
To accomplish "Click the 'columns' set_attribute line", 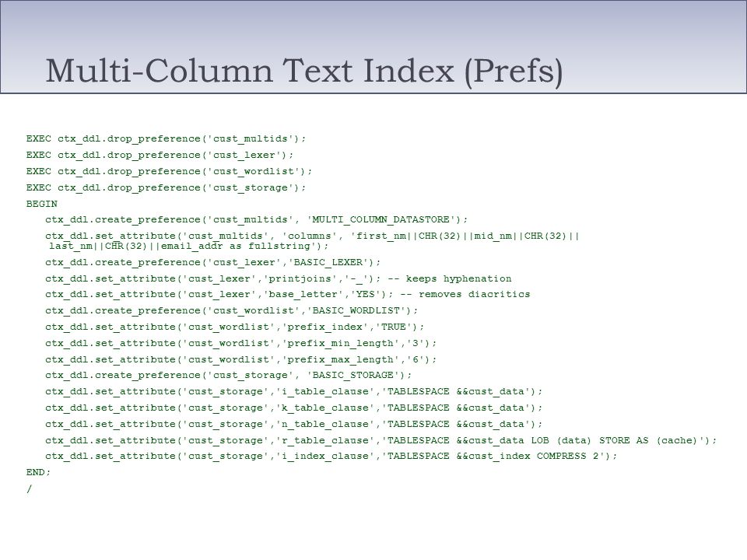I will point(312,236).
